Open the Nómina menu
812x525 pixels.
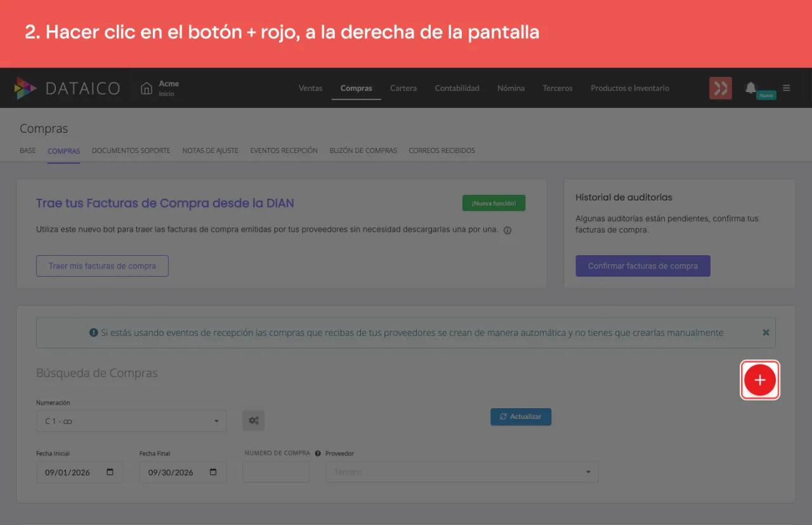point(511,88)
